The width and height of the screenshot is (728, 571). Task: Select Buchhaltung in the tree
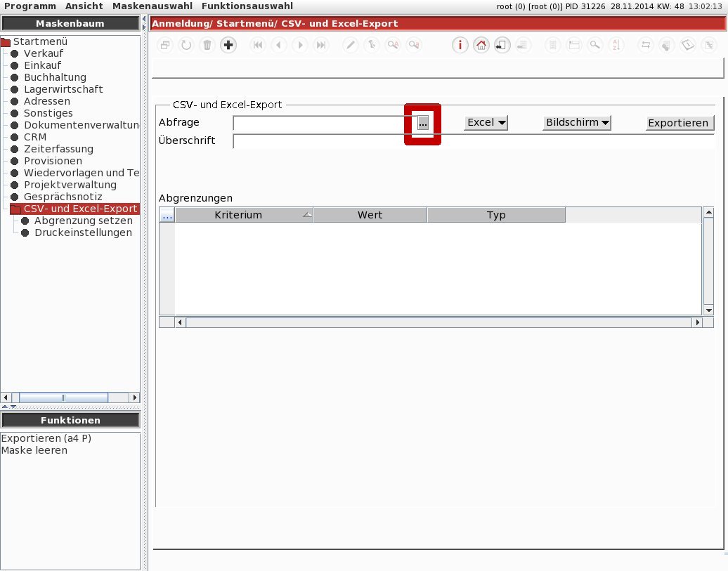point(55,77)
